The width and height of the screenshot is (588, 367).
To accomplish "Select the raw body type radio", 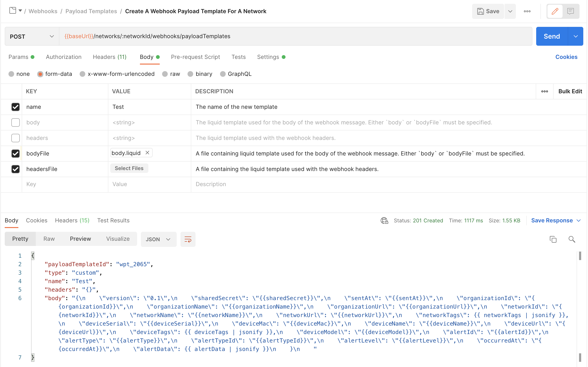I will [x=165, y=74].
